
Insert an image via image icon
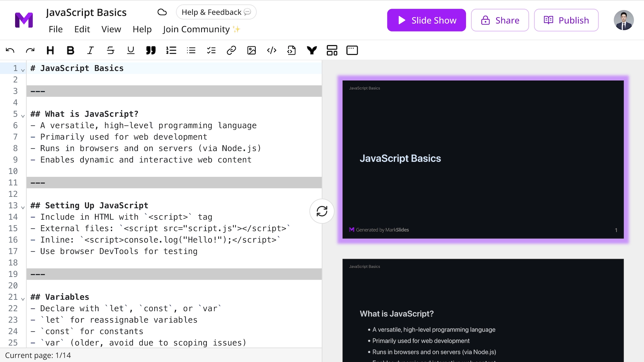click(251, 50)
